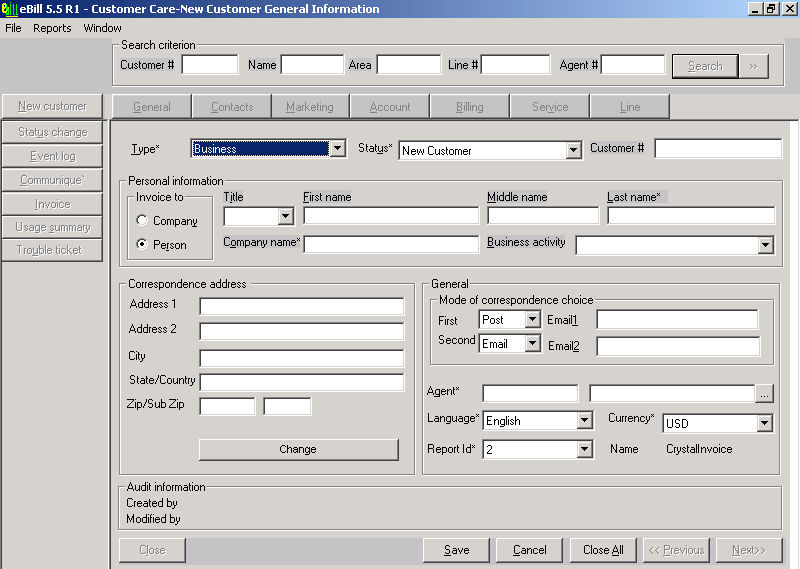
Task: Select the Person invoice-to radio button
Action: [x=142, y=244]
